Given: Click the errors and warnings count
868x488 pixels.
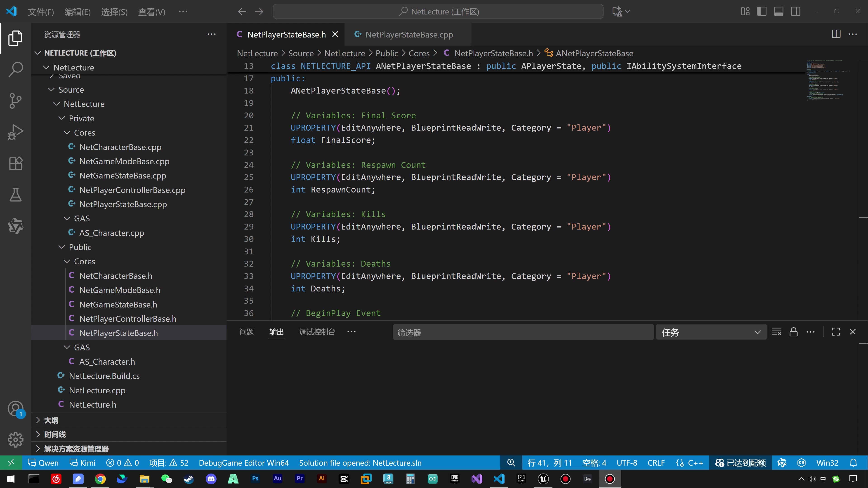Looking at the screenshot, I should coord(122,463).
